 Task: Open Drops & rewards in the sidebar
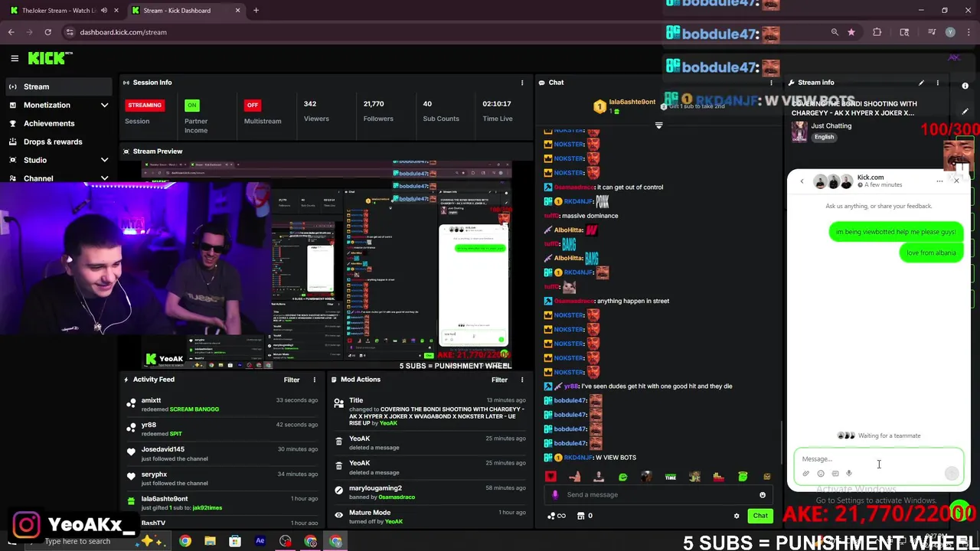(x=53, y=142)
